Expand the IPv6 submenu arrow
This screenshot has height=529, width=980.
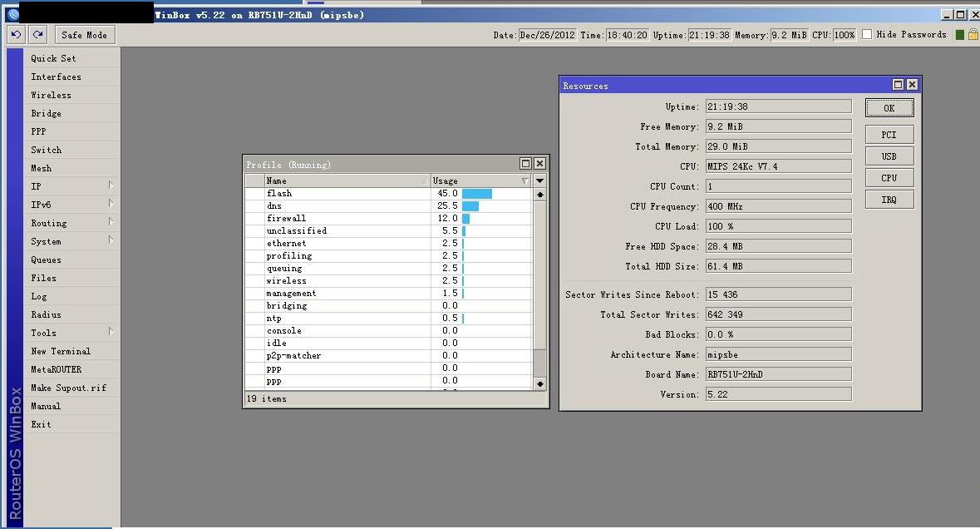pos(111,203)
